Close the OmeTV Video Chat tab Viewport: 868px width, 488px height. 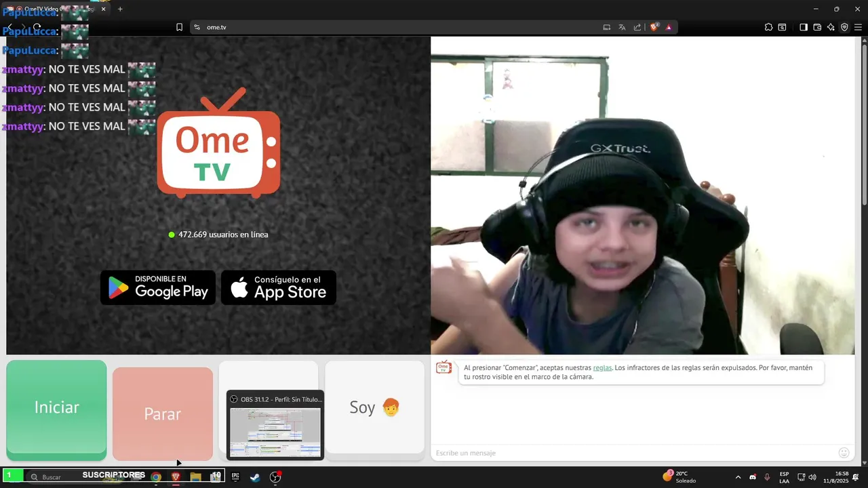[x=103, y=9]
